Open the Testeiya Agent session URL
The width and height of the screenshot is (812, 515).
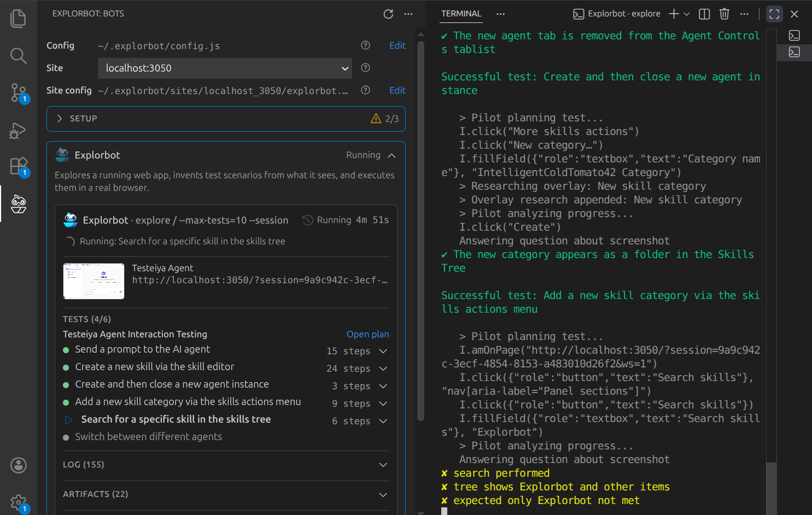tap(260, 280)
